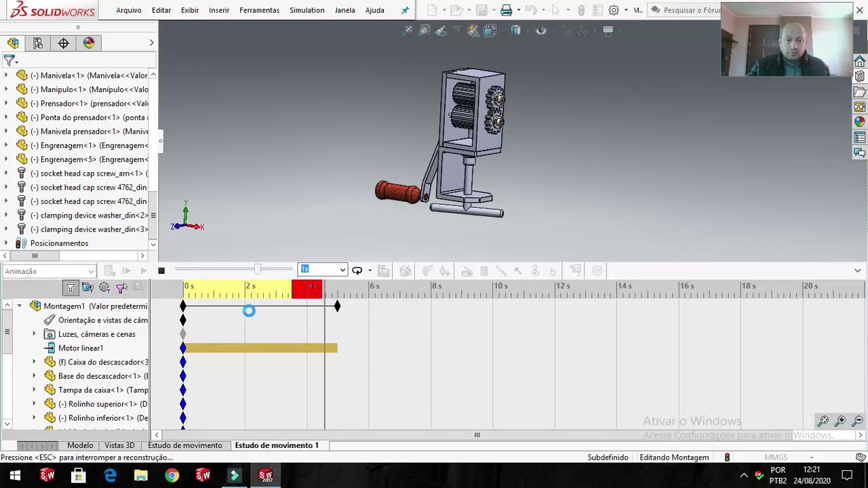868x488 pixels.
Task: Open the Ajuda menu
Action: [x=374, y=10]
